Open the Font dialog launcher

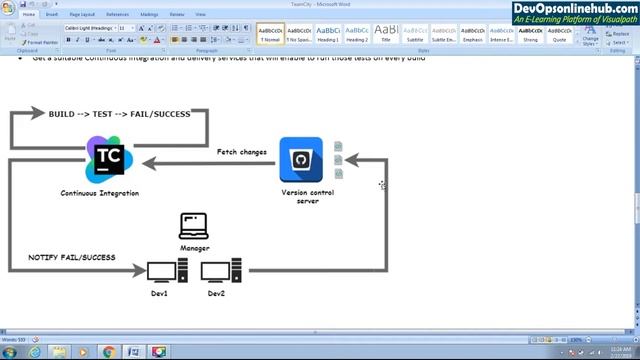(164, 51)
